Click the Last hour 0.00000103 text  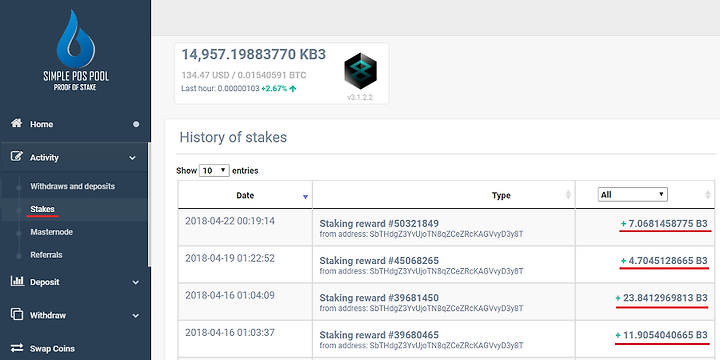click(220, 89)
